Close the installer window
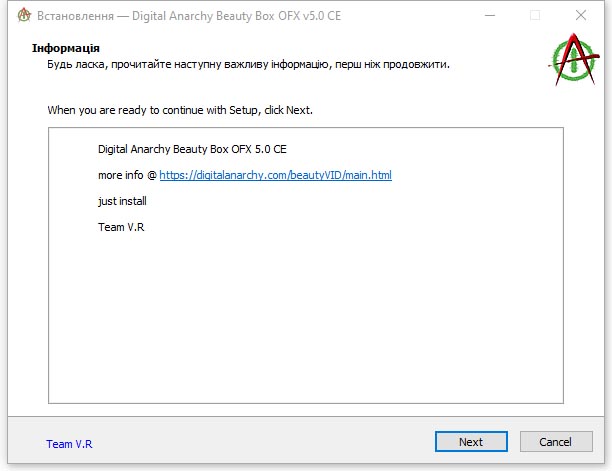Screen dimensions: 612x471 click(581, 15)
